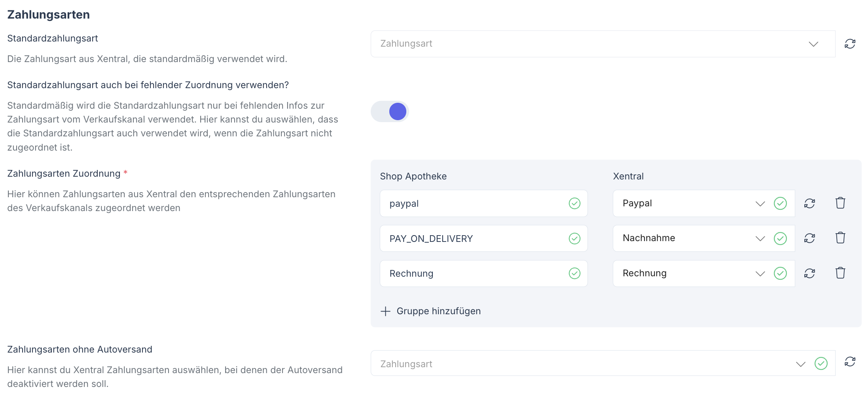Refresh the Standardzahlungsart options list
Image resolution: width=868 pixels, height=400 pixels.
[x=850, y=43]
